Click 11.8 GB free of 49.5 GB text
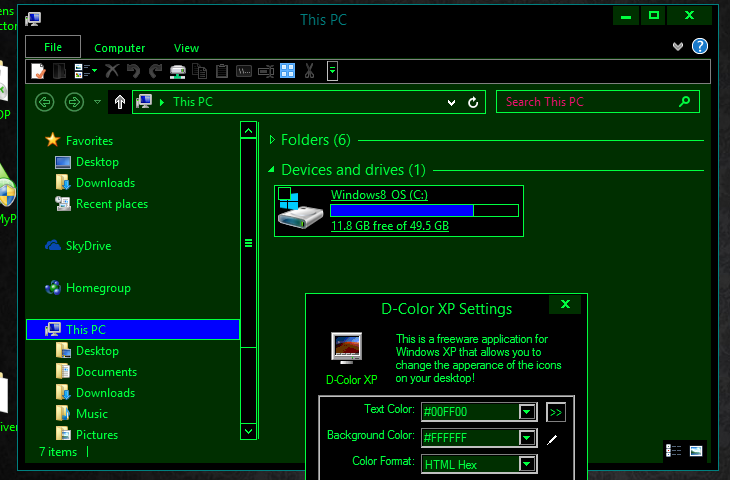The image size is (730, 480). pos(390,226)
